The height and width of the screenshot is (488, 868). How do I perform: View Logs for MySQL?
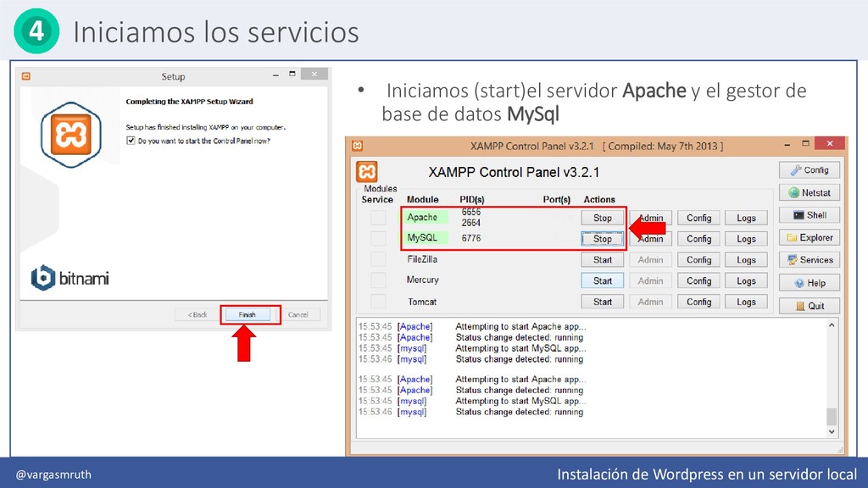tap(746, 239)
